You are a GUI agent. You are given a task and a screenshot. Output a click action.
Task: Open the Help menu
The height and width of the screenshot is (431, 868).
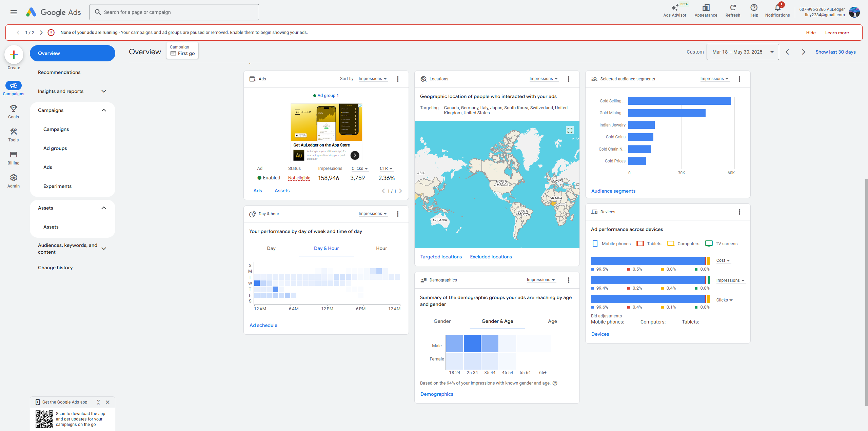click(754, 11)
